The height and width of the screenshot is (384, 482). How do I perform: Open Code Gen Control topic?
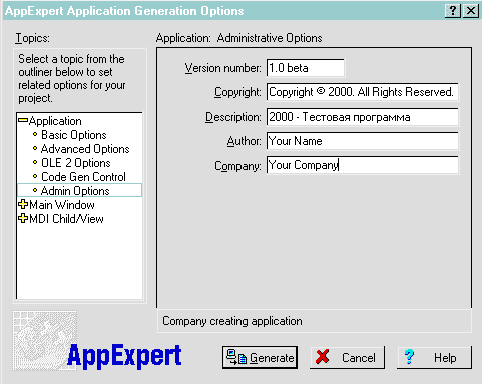[83, 177]
